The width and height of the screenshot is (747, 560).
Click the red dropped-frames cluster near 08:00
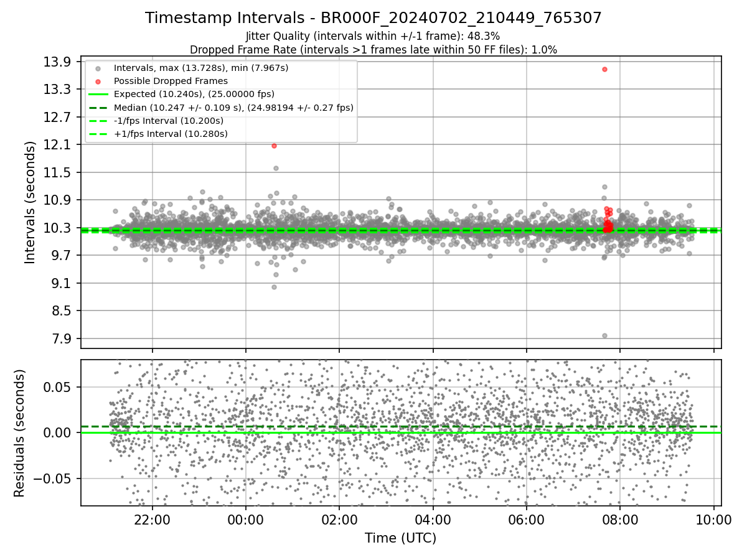coord(608,221)
